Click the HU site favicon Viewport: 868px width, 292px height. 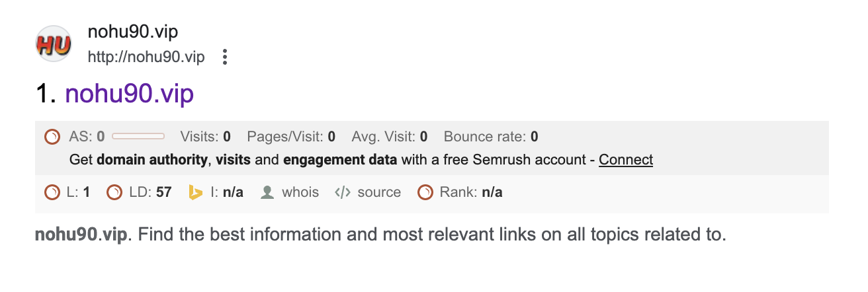click(54, 44)
